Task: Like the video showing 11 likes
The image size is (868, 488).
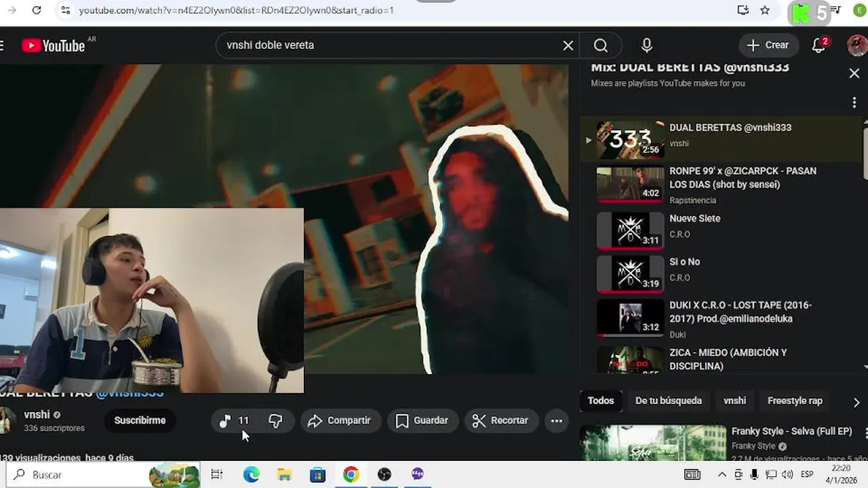Action: coord(235,421)
